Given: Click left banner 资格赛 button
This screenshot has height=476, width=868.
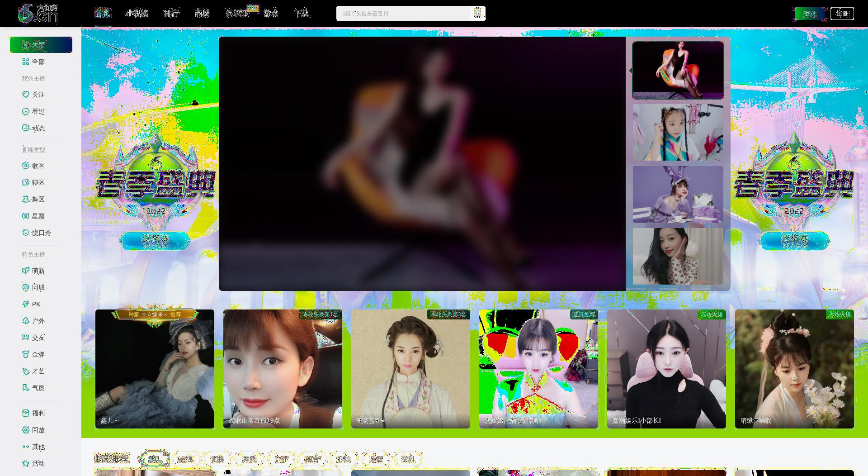Looking at the screenshot, I should pyautogui.click(x=155, y=240).
